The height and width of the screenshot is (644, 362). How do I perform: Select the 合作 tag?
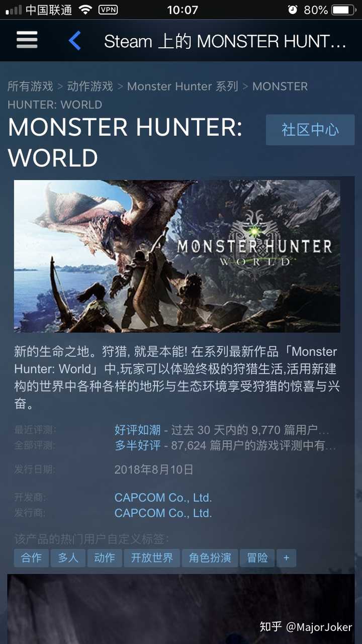pyautogui.click(x=31, y=558)
